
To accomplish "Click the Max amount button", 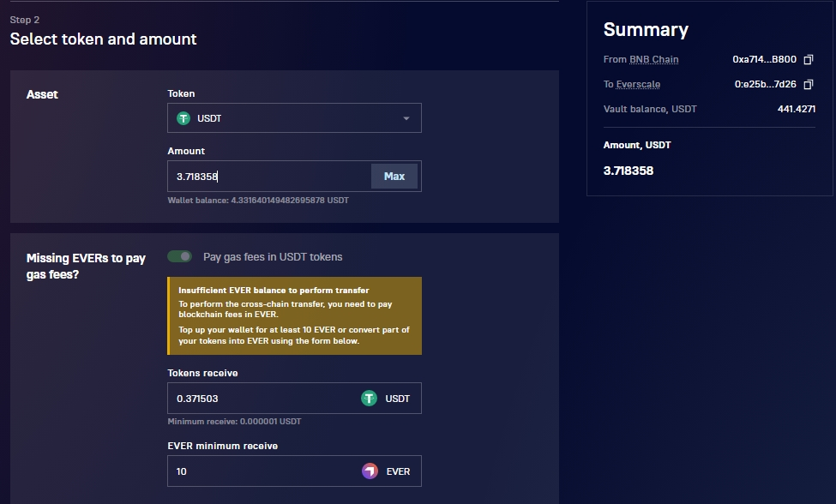I will (394, 176).
